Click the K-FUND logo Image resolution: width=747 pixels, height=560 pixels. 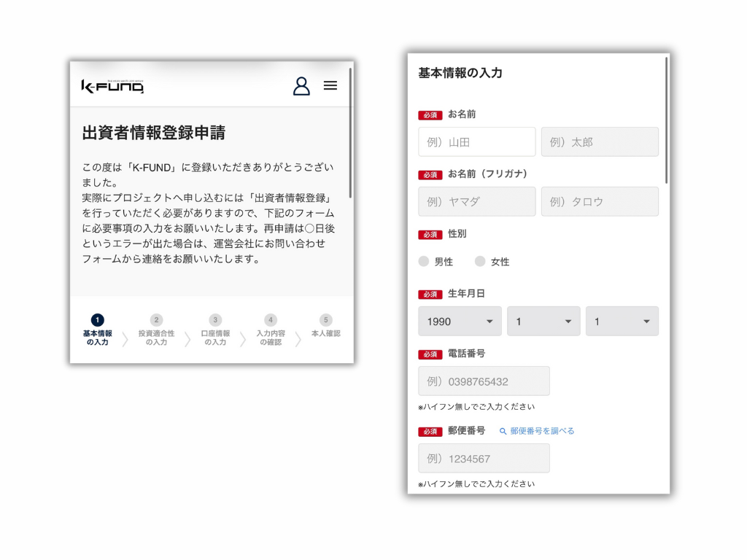coord(112,87)
